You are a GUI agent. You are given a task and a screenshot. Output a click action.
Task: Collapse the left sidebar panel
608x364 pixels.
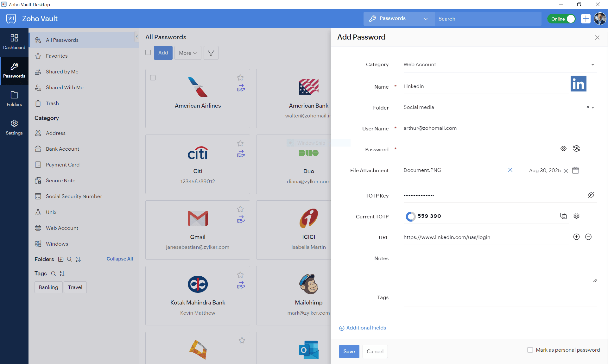tap(137, 37)
